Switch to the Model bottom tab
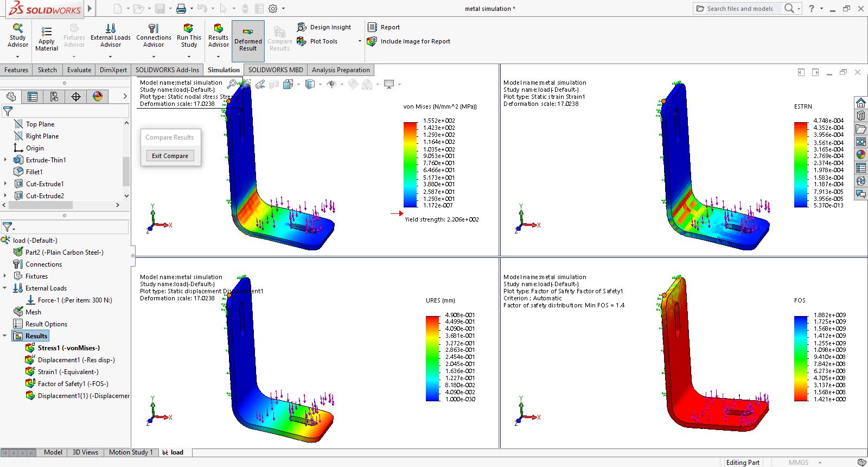 pos(53,452)
